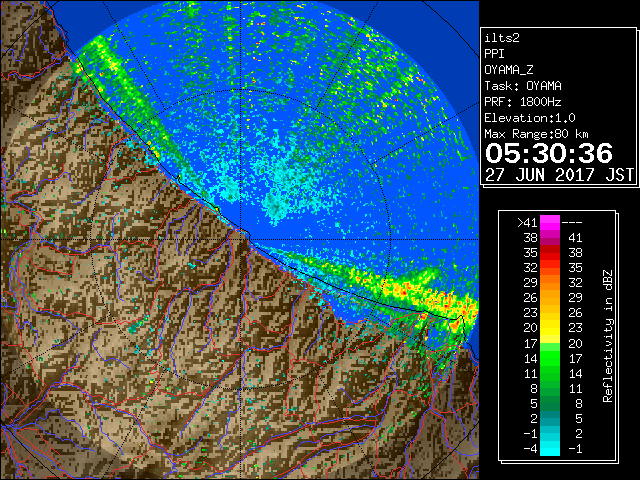Click the cyan -4 dBZ legend swatch

[550, 448]
